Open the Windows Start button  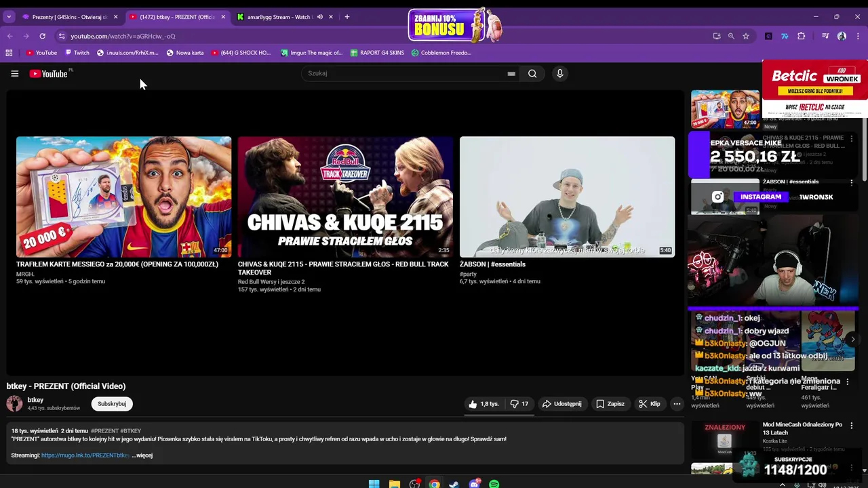pyautogui.click(x=374, y=484)
